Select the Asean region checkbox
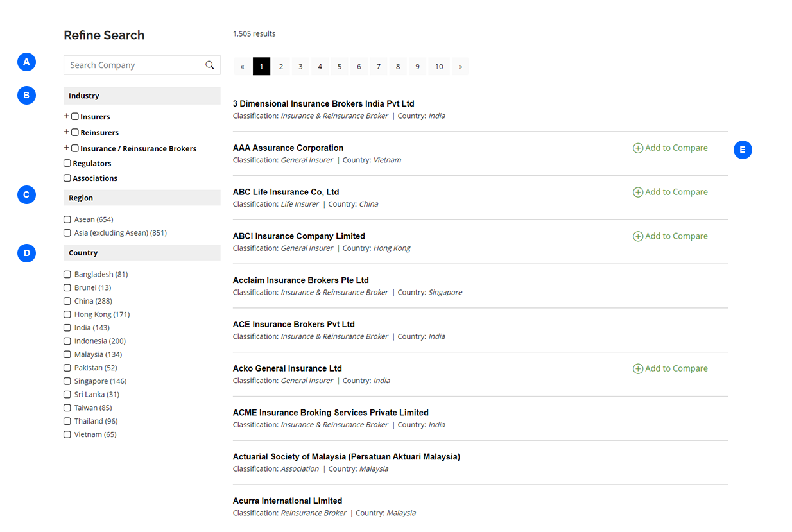 67,219
